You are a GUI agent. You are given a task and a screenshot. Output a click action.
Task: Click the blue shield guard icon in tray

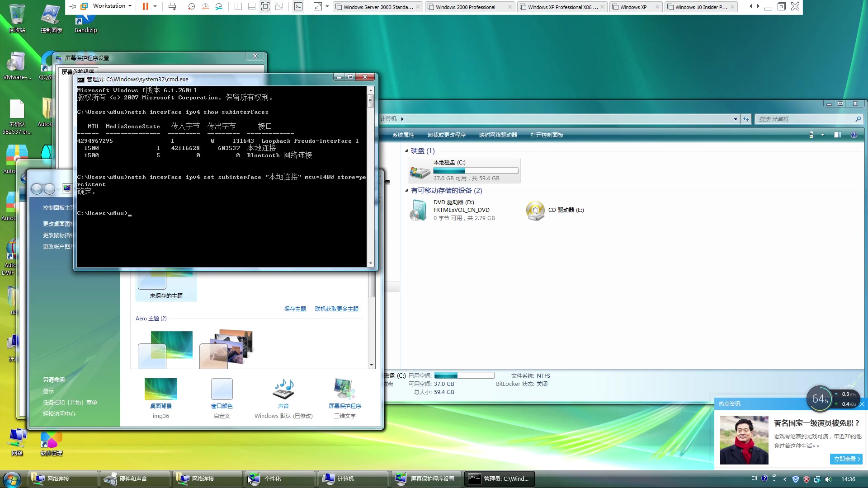796,479
